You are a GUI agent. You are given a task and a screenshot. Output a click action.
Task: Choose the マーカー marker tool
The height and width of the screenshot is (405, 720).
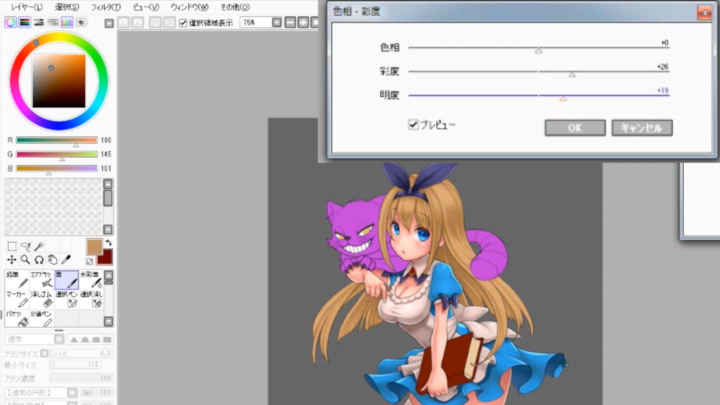tap(17, 299)
